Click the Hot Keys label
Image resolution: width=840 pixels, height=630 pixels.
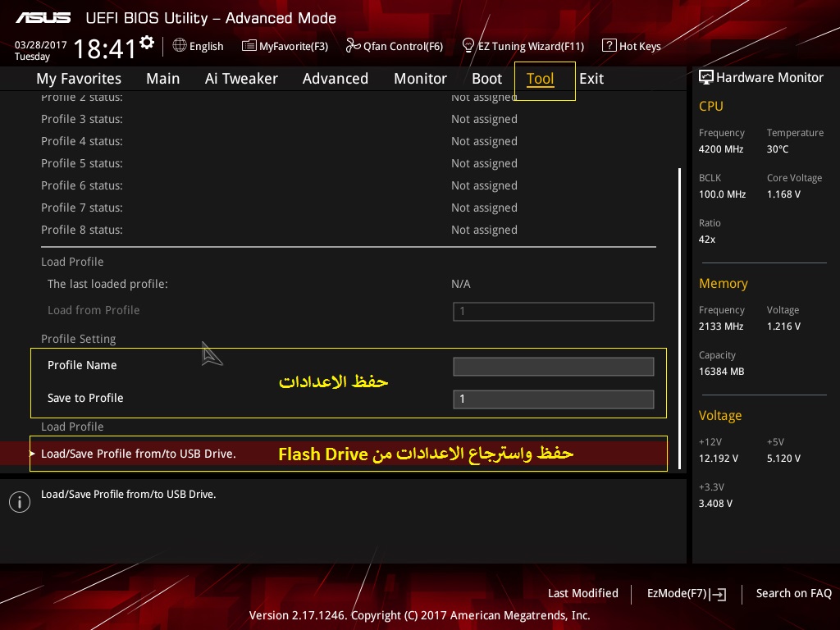click(640, 46)
